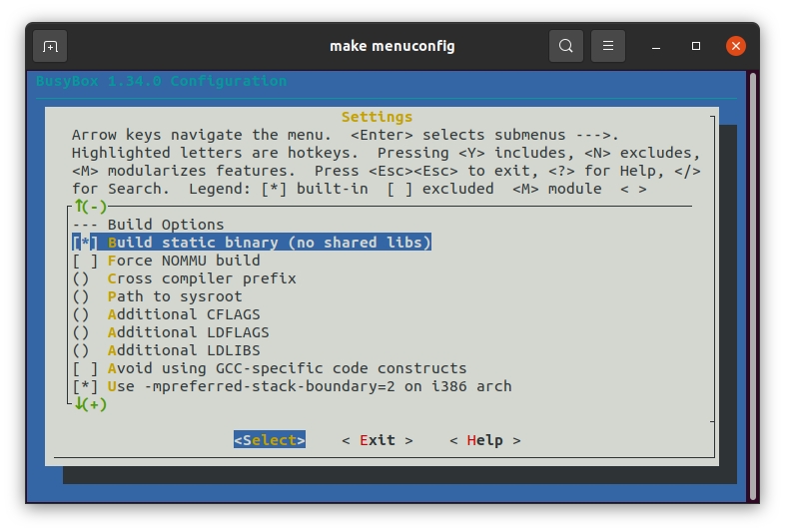Select Path to sysroot entry

pyautogui.click(x=174, y=296)
